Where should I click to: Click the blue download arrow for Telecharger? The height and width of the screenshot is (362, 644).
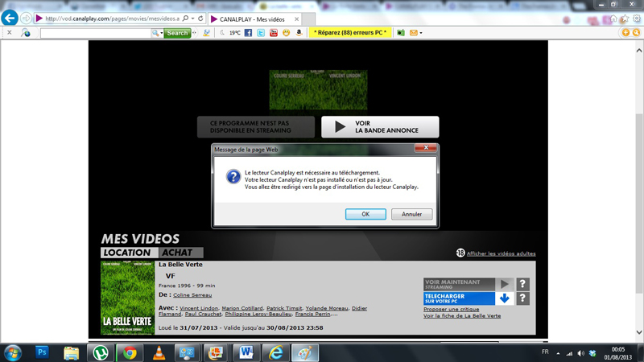505,298
